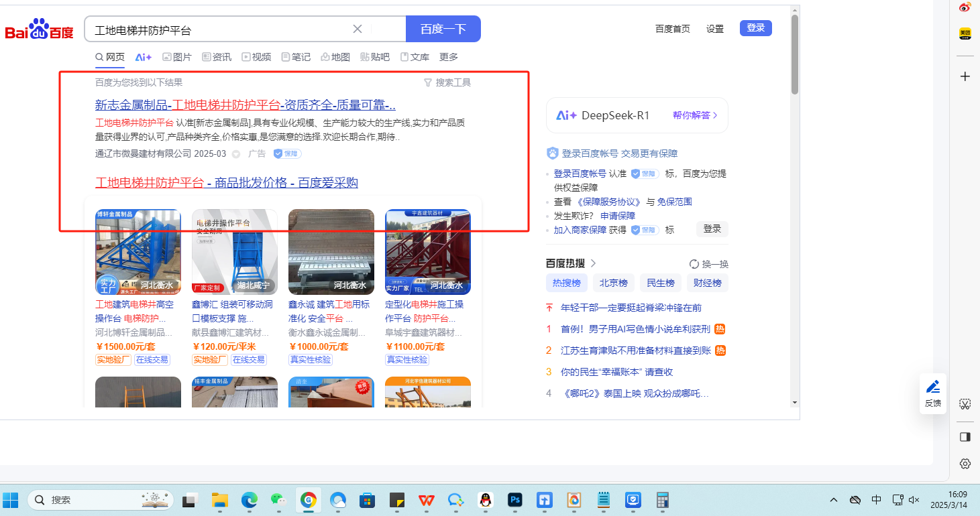Expand the 百度热搜 chevron
This screenshot has height=516, width=980.
pos(593,263)
